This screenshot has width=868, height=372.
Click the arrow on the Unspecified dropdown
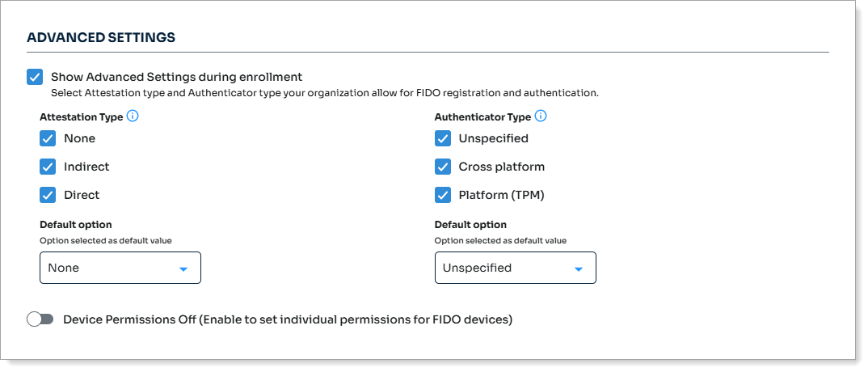tap(579, 268)
